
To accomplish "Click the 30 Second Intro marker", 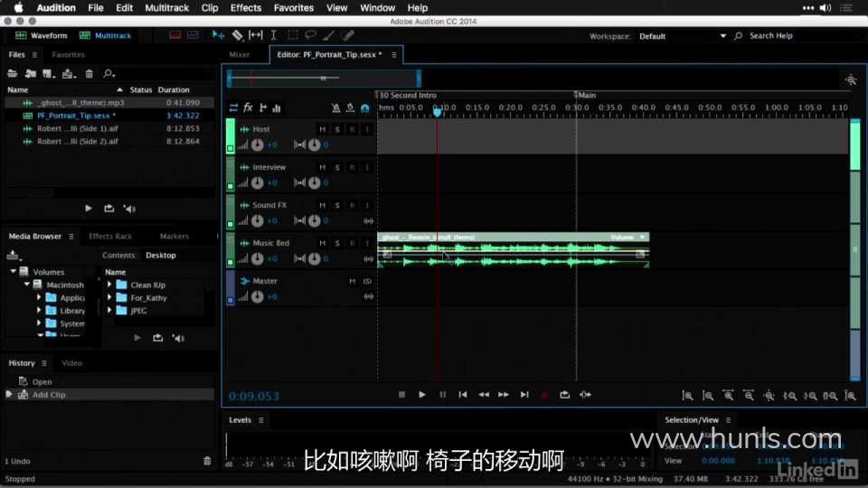I will [407, 95].
